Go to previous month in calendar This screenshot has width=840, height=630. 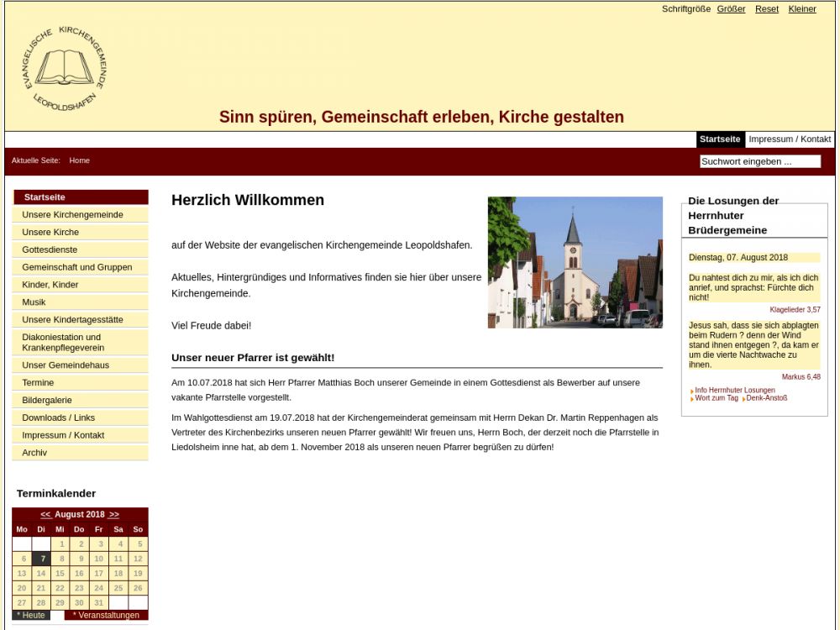tap(45, 514)
